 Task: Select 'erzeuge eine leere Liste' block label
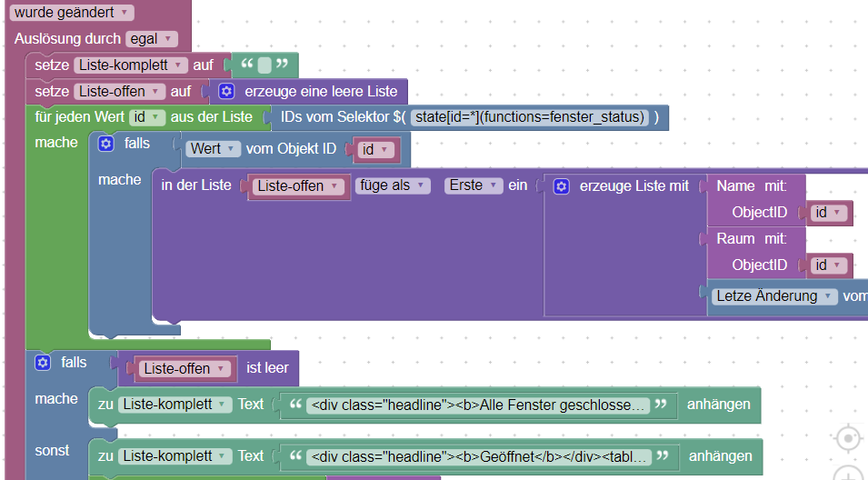(321, 91)
